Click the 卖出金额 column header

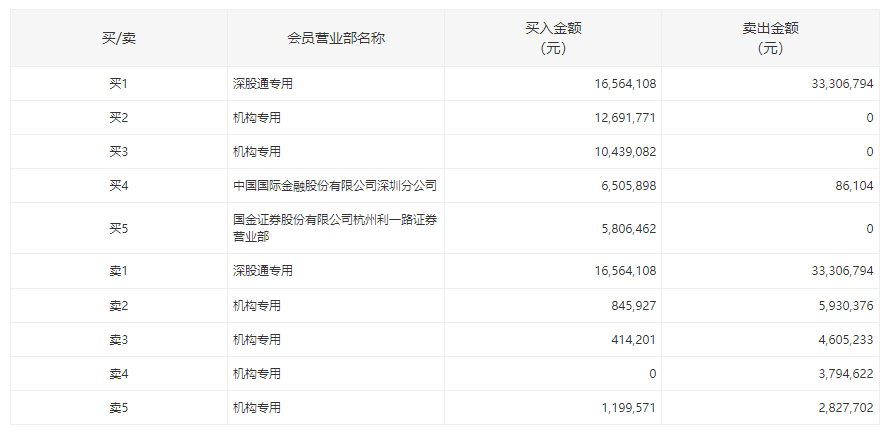770,38
